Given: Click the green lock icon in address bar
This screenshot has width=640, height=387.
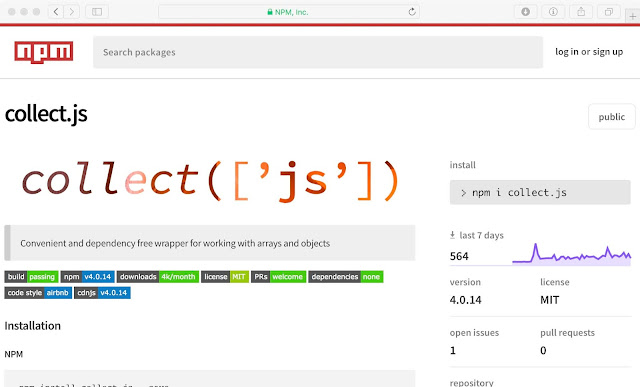Looking at the screenshot, I should (x=270, y=12).
